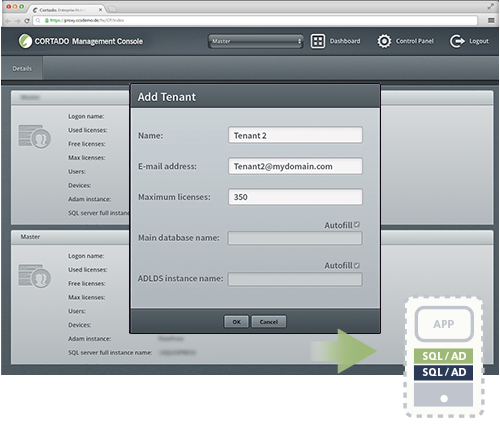Image resolution: width=500 pixels, height=430 pixels.
Task: Click the Logout link
Action: 479,41
